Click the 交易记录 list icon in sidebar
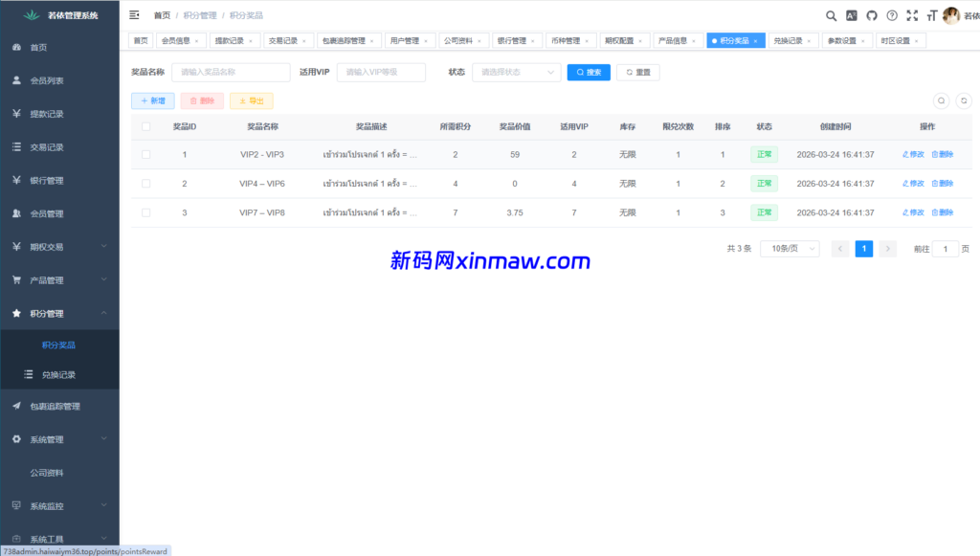This screenshot has height=556, width=980. 17,146
